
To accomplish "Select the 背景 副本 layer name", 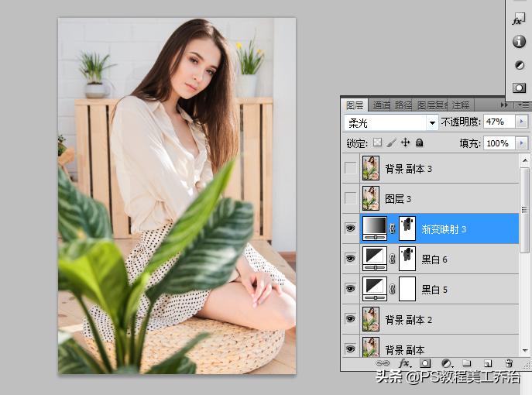I will click(x=405, y=349).
